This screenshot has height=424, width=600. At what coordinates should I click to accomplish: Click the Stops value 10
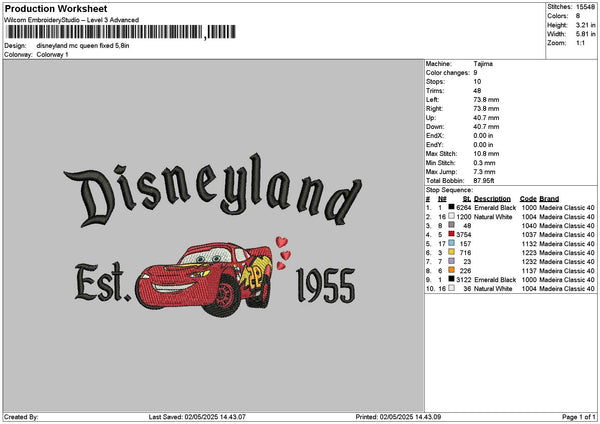[477, 82]
